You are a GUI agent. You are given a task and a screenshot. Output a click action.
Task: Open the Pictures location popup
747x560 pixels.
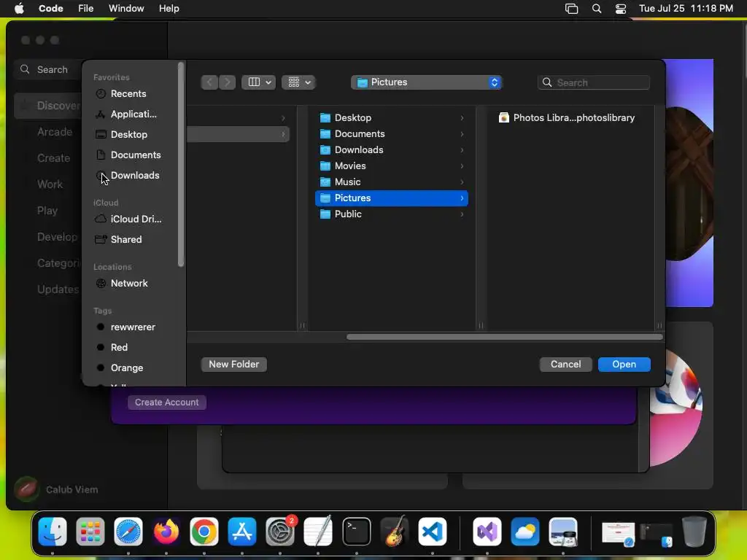pos(426,82)
